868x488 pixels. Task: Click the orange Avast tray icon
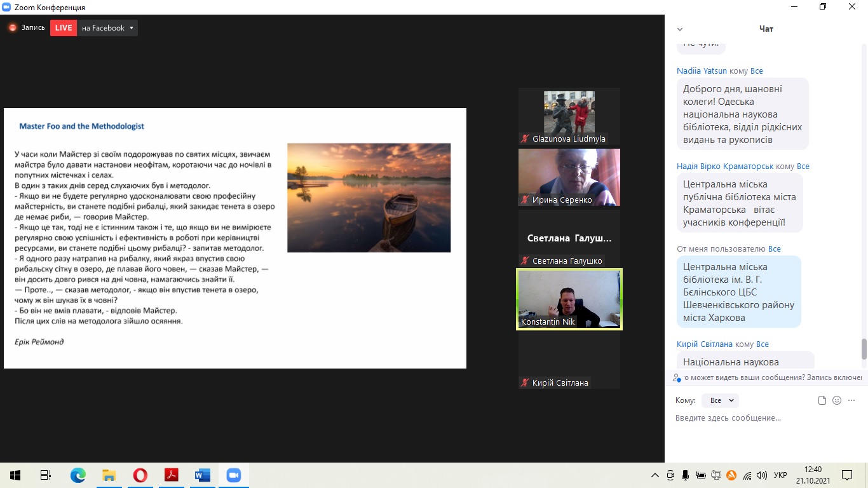[731, 475]
